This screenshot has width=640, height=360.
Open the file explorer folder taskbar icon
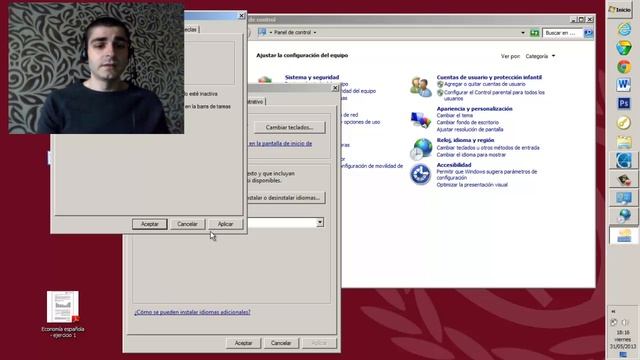[x=624, y=142]
